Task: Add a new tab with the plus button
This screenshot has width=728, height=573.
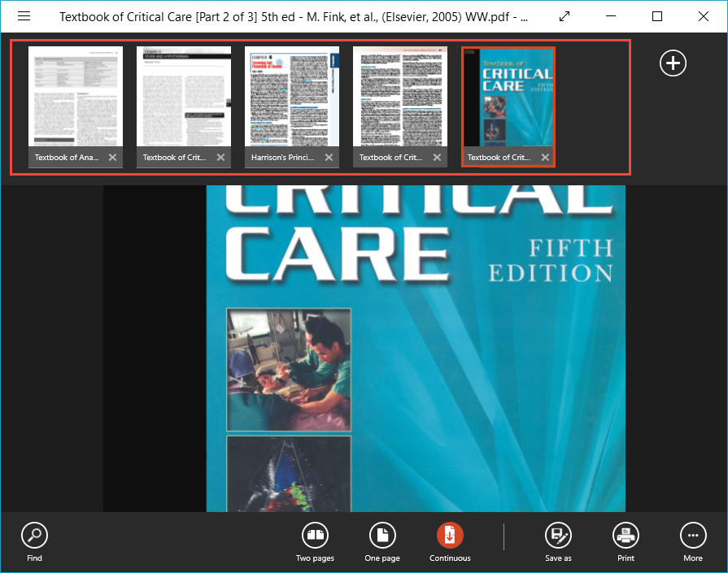Action: 673,63
